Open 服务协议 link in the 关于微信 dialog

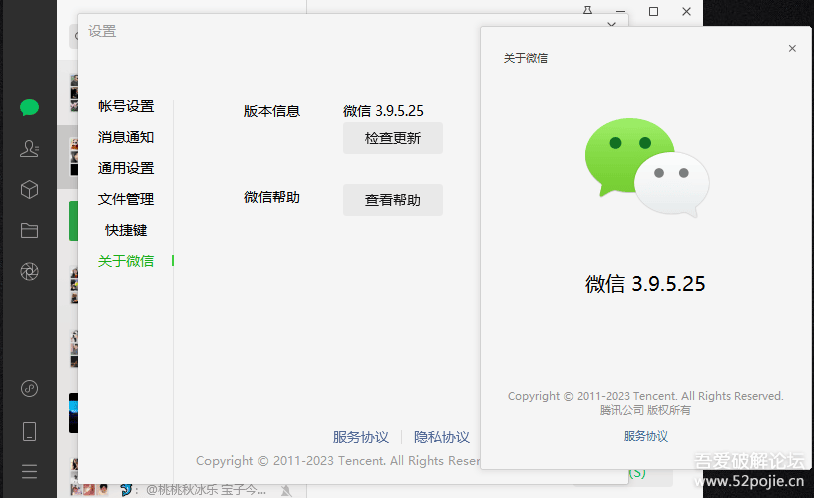(645, 436)
